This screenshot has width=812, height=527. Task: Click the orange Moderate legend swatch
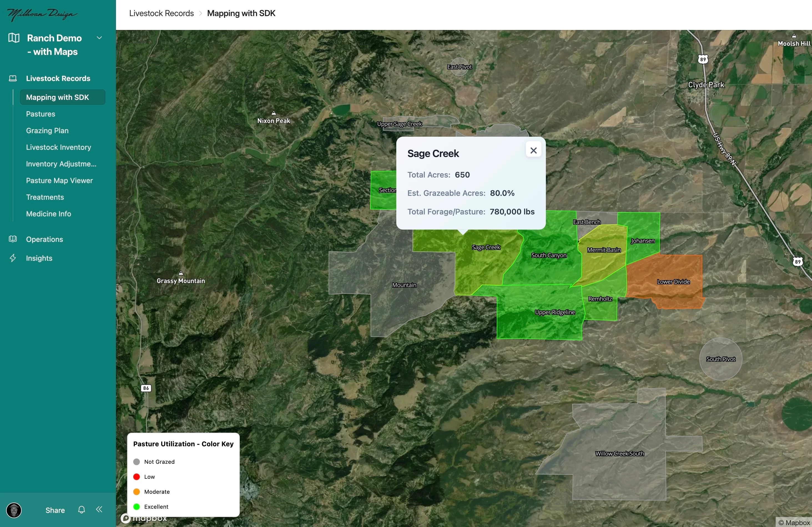click(x=137, y=491)
